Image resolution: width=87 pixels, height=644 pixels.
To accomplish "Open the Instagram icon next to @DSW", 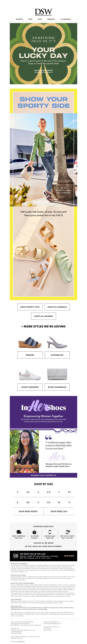I will (x=46, y=543).
